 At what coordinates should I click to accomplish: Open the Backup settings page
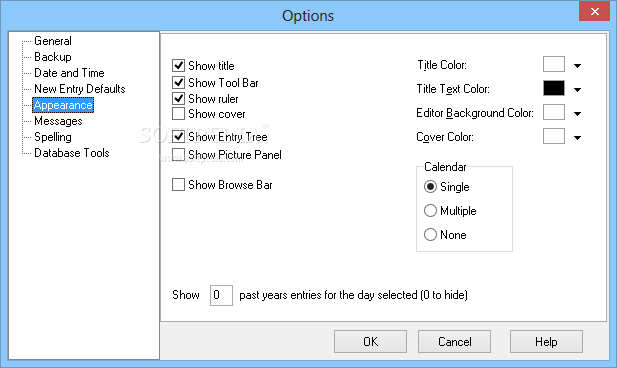pyautogui.click(x=53, y=57)
